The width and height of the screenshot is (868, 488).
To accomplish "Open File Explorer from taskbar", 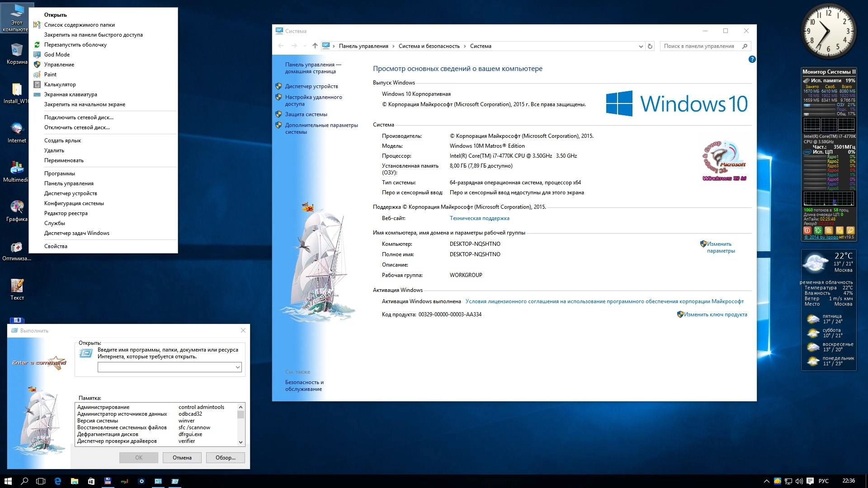I will [x=74, y=481].
